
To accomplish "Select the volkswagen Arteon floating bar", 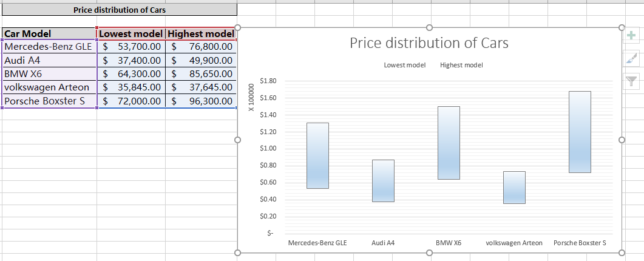I will (514, 188).
